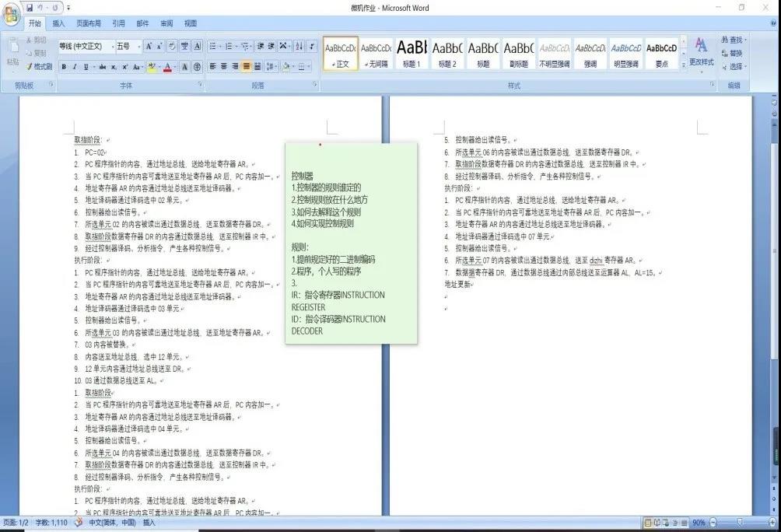Click the word count 字数: 1,110 in status bar
This screenshot has height=532, width=781.
(x=52, y=523)
